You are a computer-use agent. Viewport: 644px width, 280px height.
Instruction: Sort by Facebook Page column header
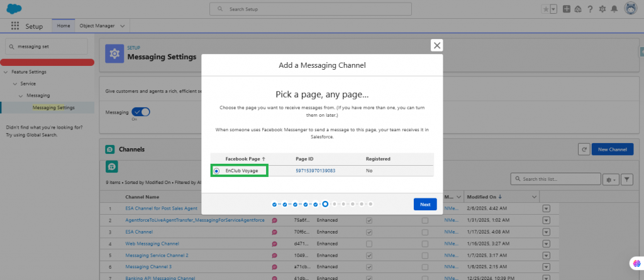245,159
